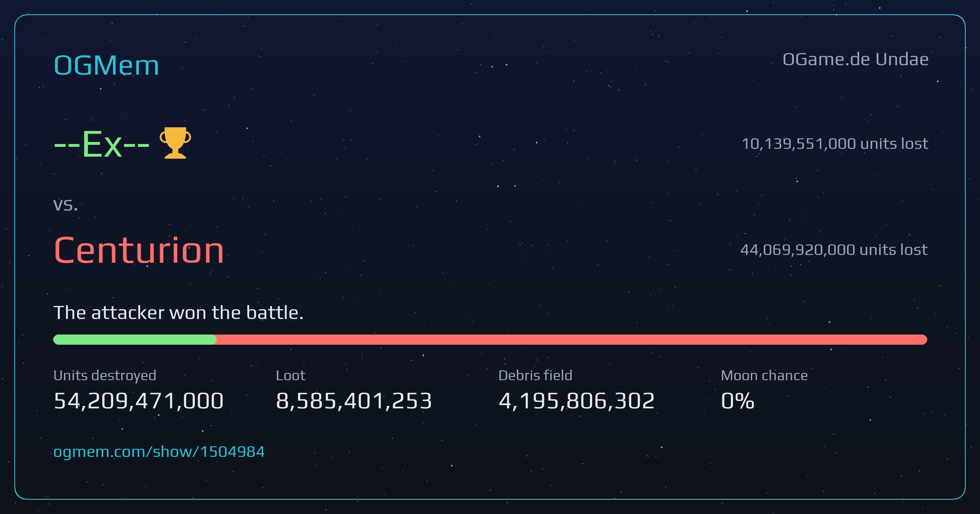Viewport: 980px width, 514px height.
Task: Click the 0% moon chance value
Action: tap(737, 401)
